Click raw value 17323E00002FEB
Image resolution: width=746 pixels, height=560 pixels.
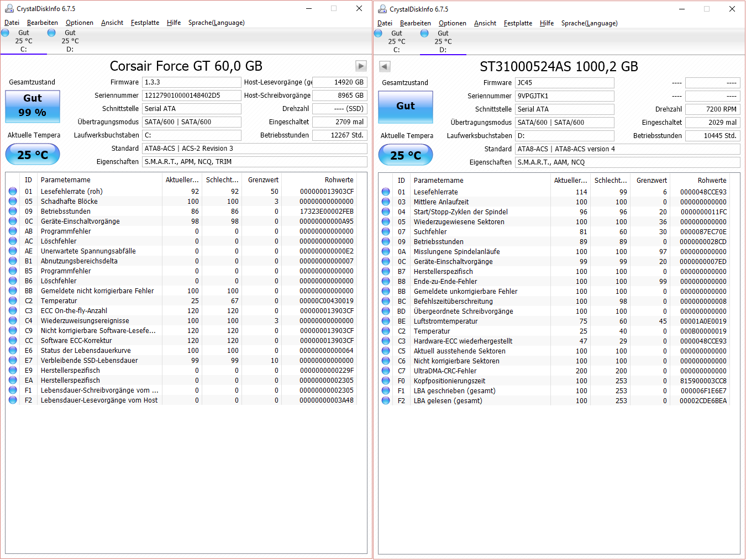[x=327, y=211]
